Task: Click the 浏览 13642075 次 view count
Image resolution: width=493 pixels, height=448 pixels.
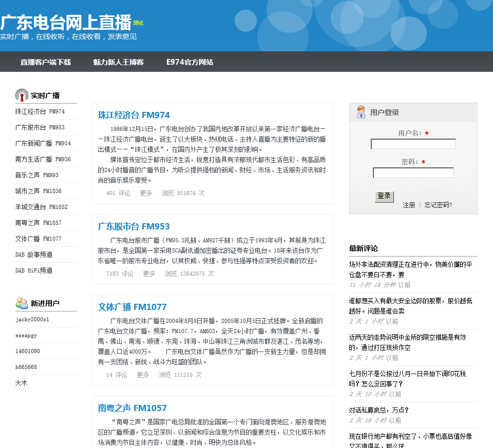Action: (189, 274)
